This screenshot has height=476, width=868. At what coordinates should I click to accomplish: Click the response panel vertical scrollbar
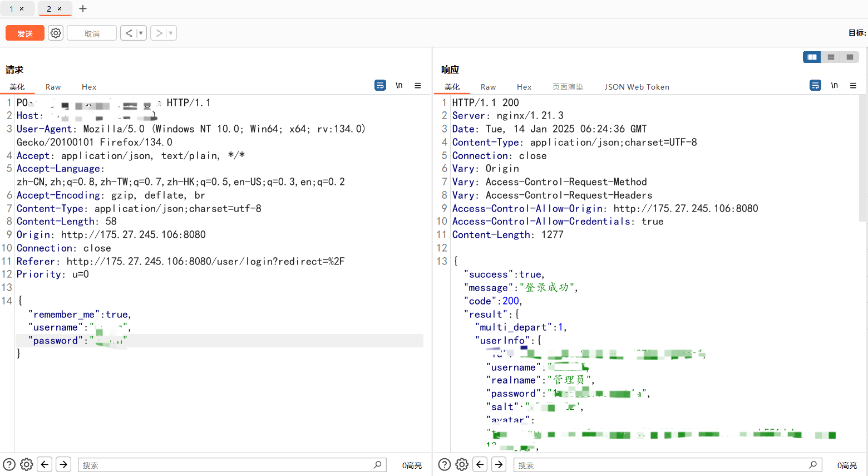862,159
